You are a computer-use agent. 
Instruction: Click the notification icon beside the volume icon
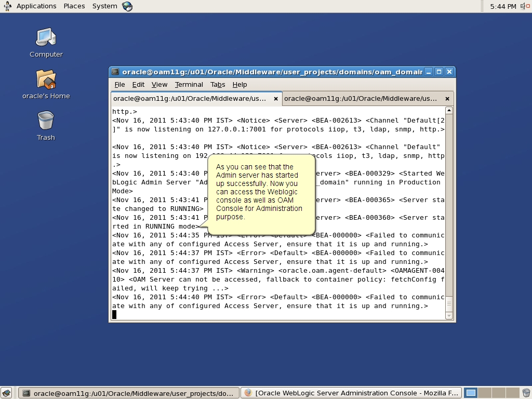(528, 6)
